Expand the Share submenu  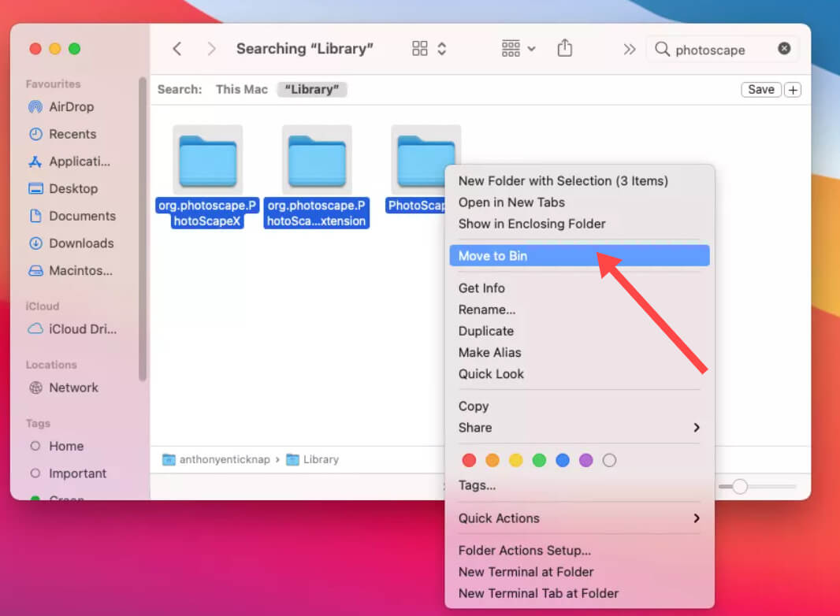[x=580, y=427]
